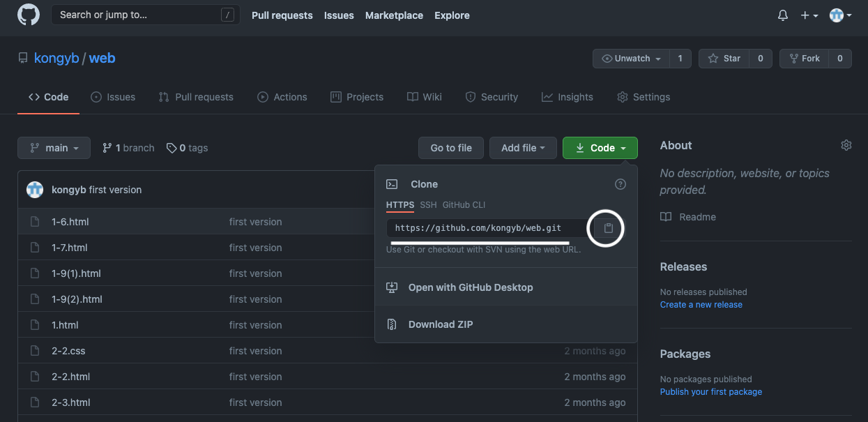Star the repository
Screen dimensions: 868x422
724,59
